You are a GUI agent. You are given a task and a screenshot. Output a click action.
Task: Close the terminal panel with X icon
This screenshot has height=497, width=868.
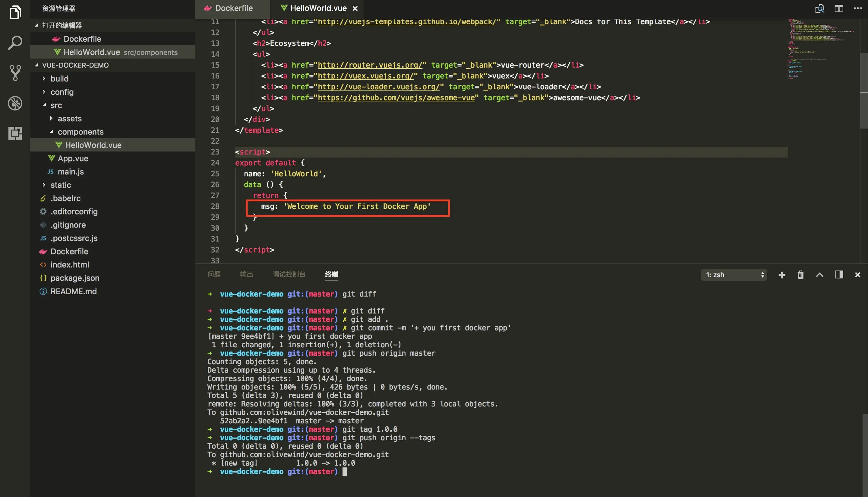coord(857,275)
